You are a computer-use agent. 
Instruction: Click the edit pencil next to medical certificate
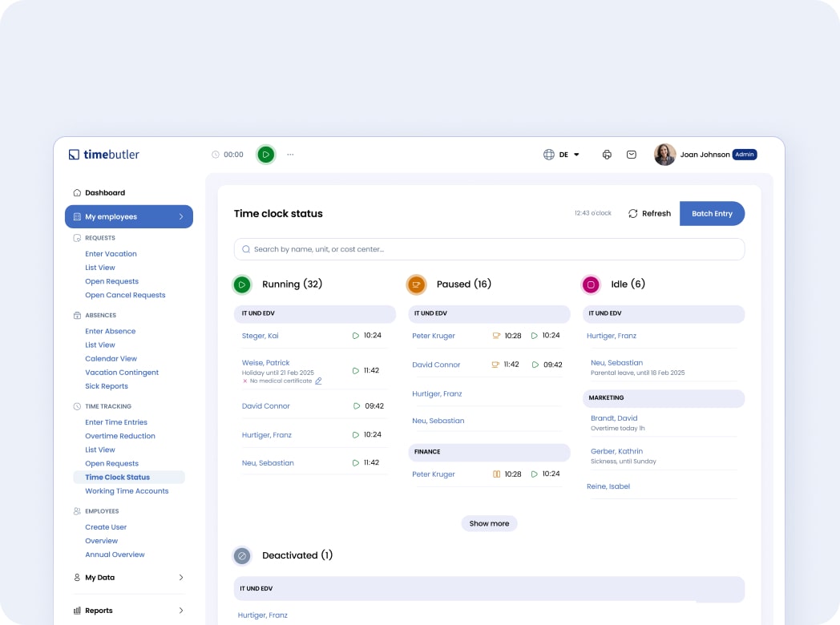tap(318, 381)
